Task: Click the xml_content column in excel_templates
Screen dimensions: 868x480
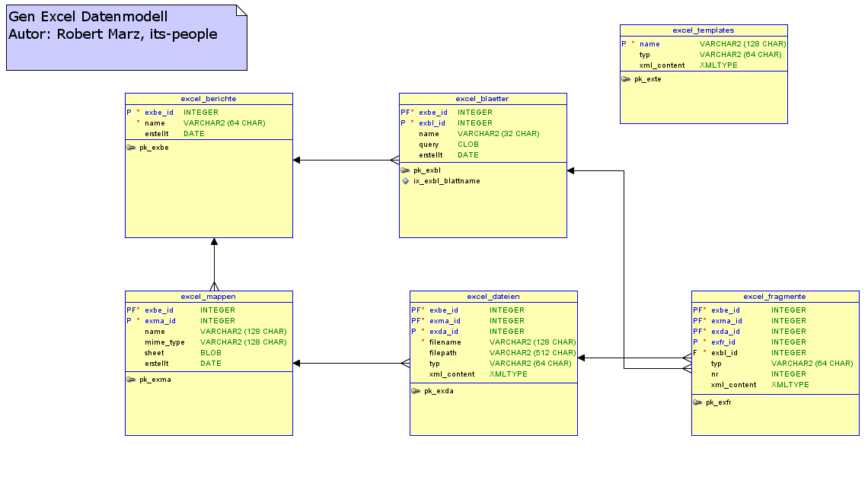Action: point(662,65)
